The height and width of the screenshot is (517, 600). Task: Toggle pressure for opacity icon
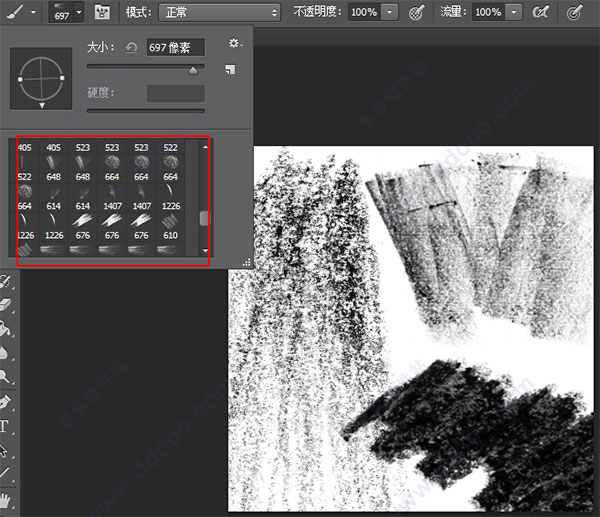416,12
